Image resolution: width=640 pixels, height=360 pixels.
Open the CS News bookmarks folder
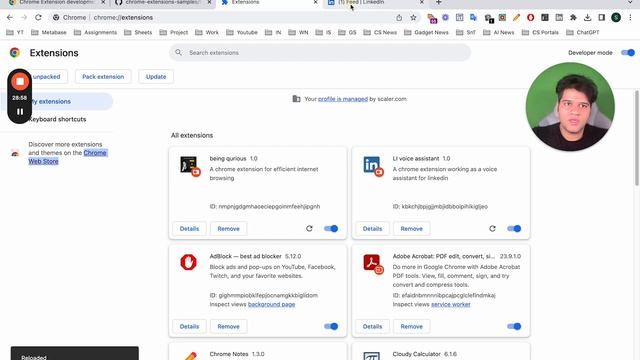(x=380, y=32)
